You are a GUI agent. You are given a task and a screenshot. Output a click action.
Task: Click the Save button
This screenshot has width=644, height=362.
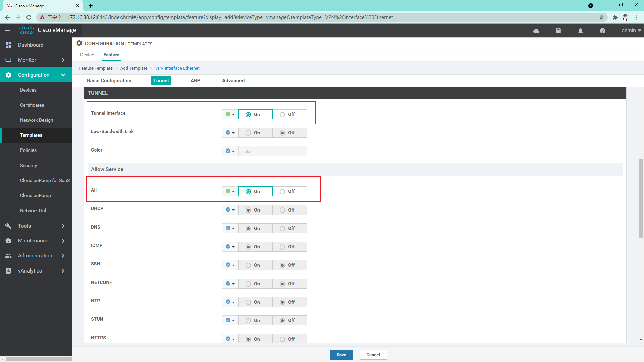[x=341, y=354]
